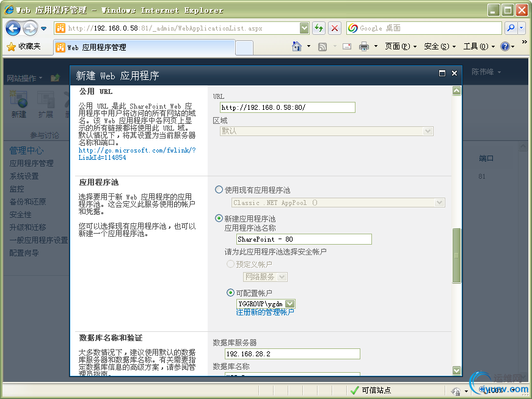Select 预定义帐户 radio button
The width and height of the screenshot is (532, 399).
(x=230, y=264)
